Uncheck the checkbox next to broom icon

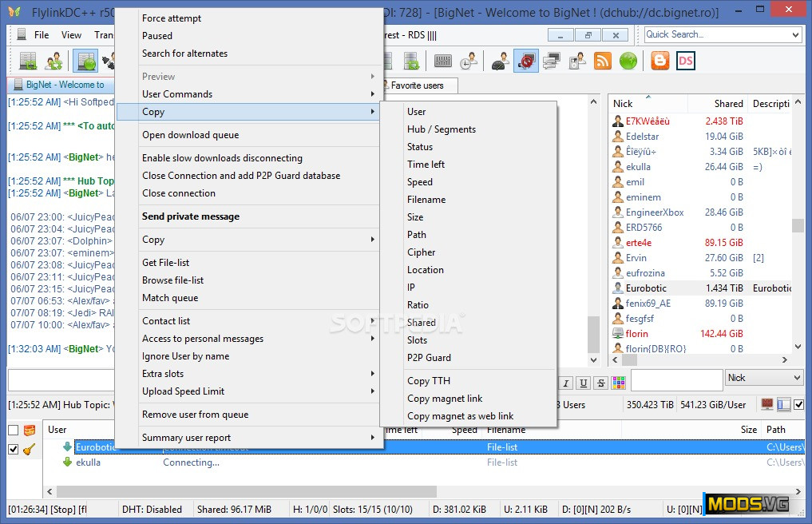point(13,449)
